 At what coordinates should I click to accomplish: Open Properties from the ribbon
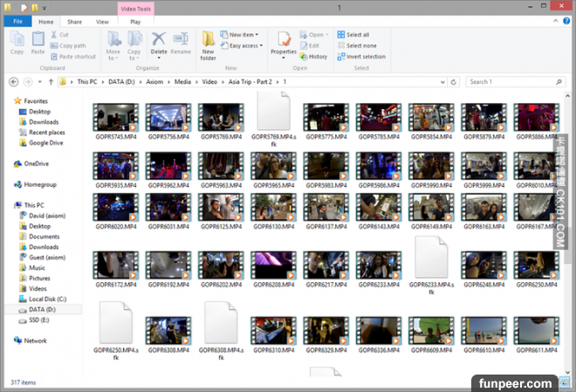tap(284, 42)
